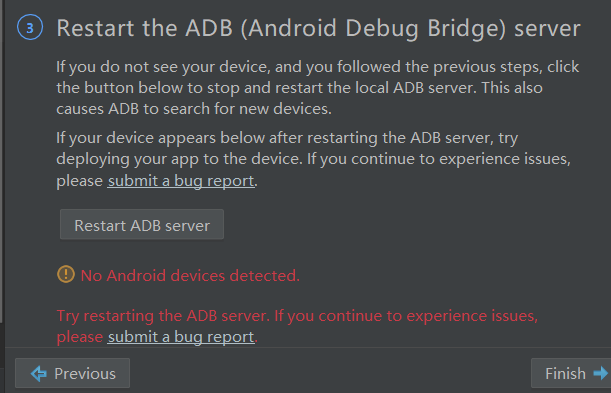The image size is (611, 393).
Task: Select the "Restart the ADB" heading text
Action: pos(145,28)
